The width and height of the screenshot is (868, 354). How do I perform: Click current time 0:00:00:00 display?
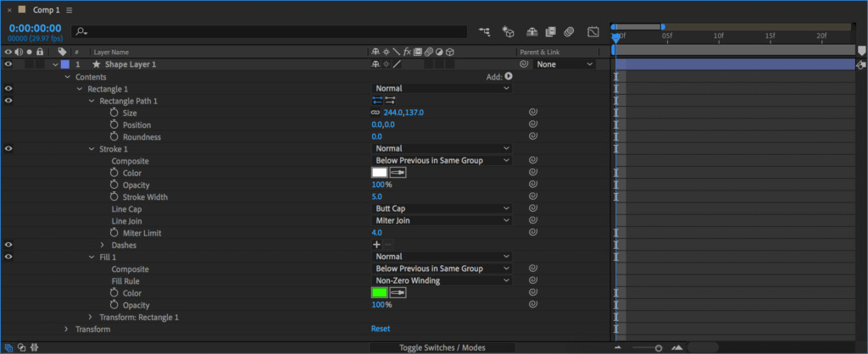point(35,28)
